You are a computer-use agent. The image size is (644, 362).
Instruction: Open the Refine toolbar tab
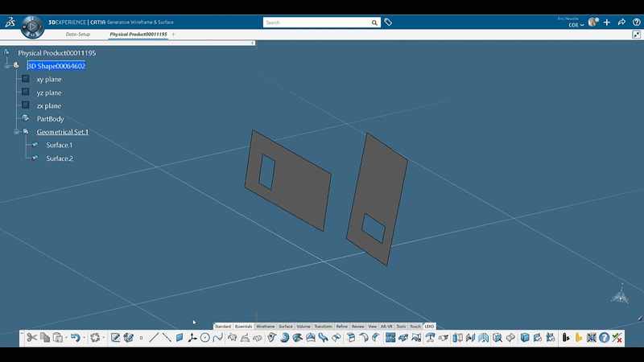pos(342,327)
